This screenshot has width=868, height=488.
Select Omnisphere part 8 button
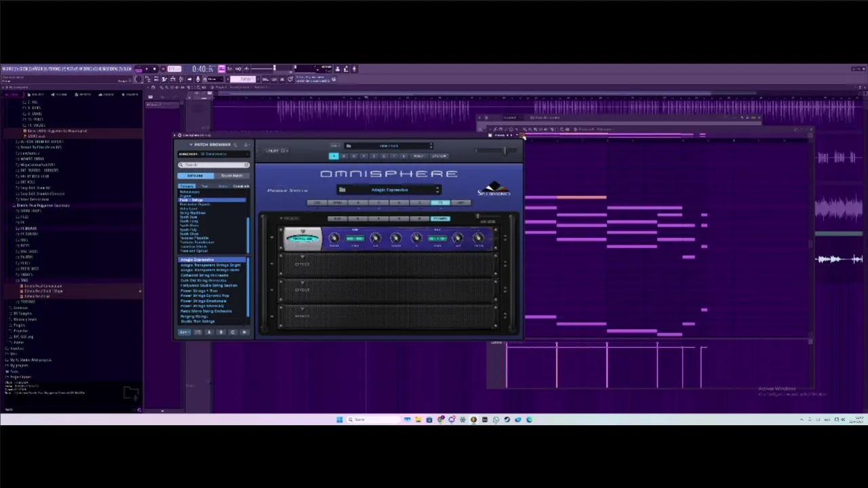[403, 156]
